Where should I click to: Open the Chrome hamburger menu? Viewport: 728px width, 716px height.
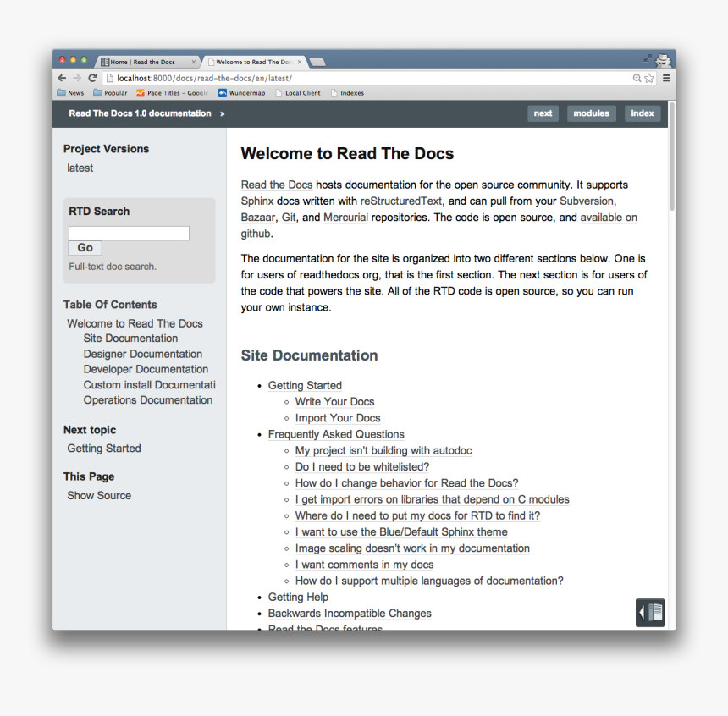pyautogui.click(x=666, y=78)
